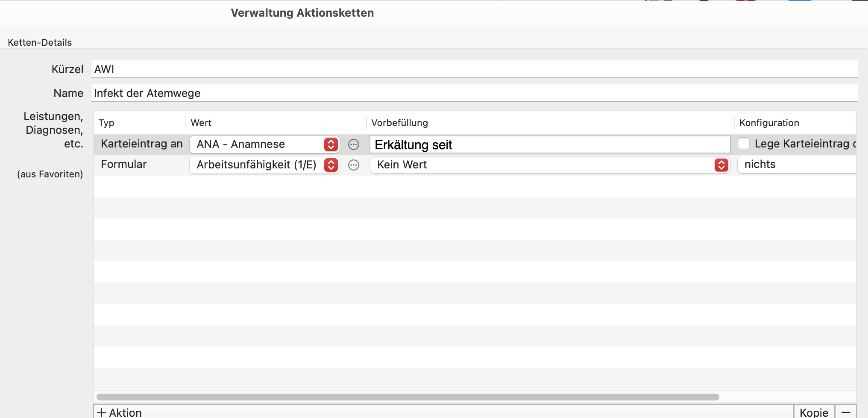The image size is (868, 418).
Task: Click the Name field Infekt der Atemwege
Action: click(x=474, y=93)
